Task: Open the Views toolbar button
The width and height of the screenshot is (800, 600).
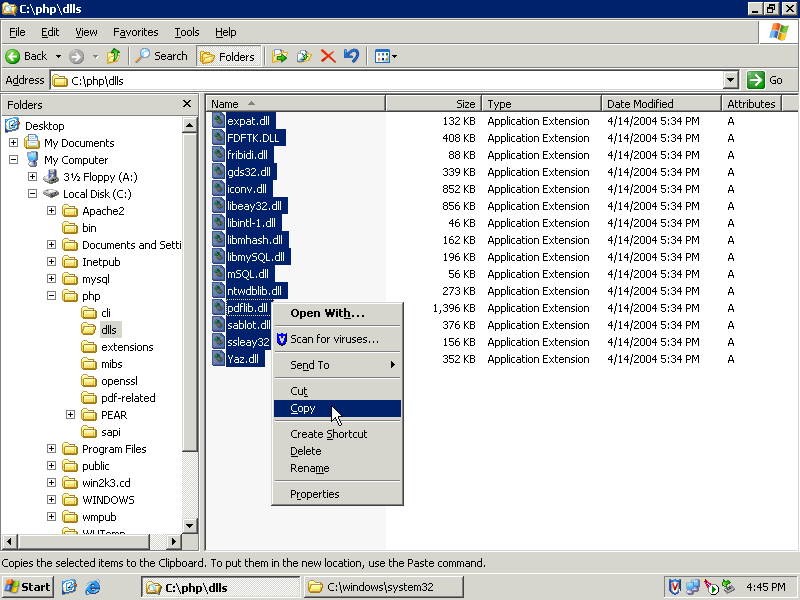Action: [x=385, y=56]
